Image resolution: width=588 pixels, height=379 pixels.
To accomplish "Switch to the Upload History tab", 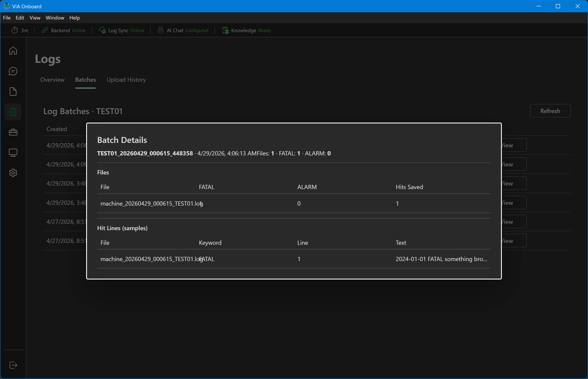I will (x=126, y=80).
